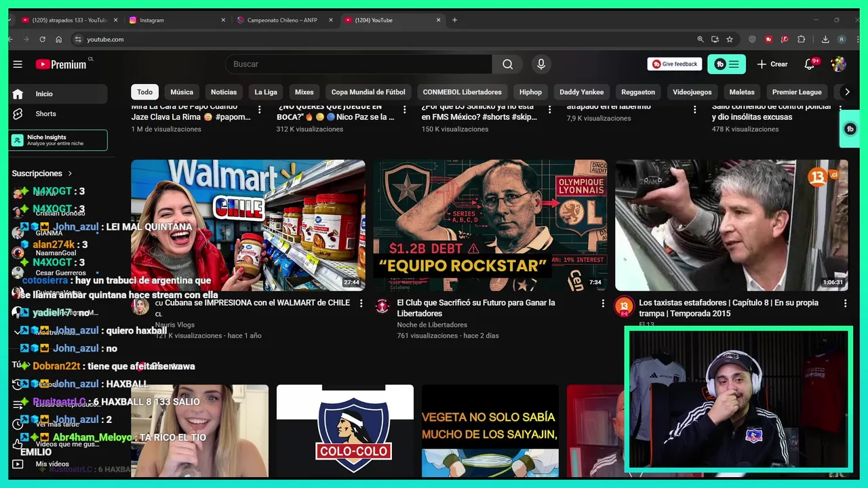Click the browser home button
Viewport: 868px width, 488px height.
[x=59, y=39]
